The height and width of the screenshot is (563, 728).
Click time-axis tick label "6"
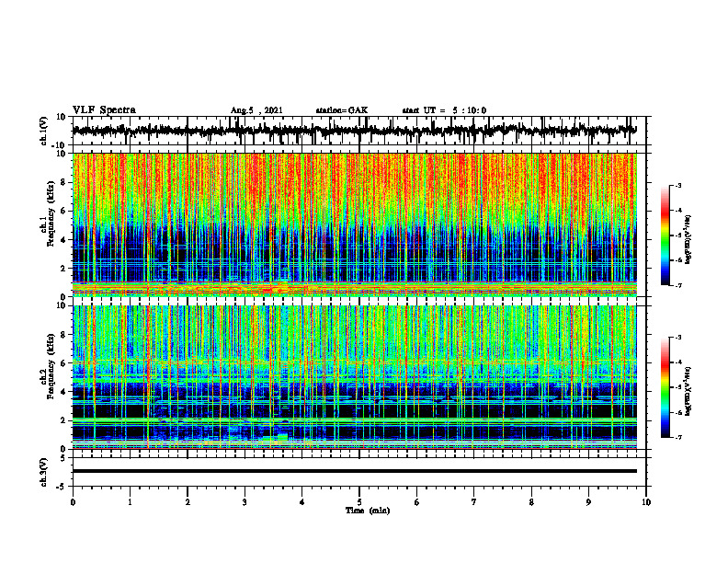tap(417, 502)
